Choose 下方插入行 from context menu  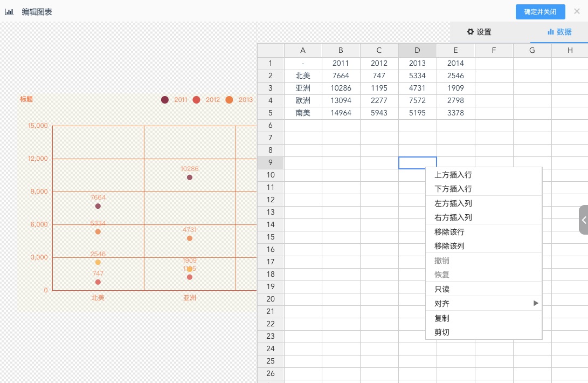(x=453, y=189)
